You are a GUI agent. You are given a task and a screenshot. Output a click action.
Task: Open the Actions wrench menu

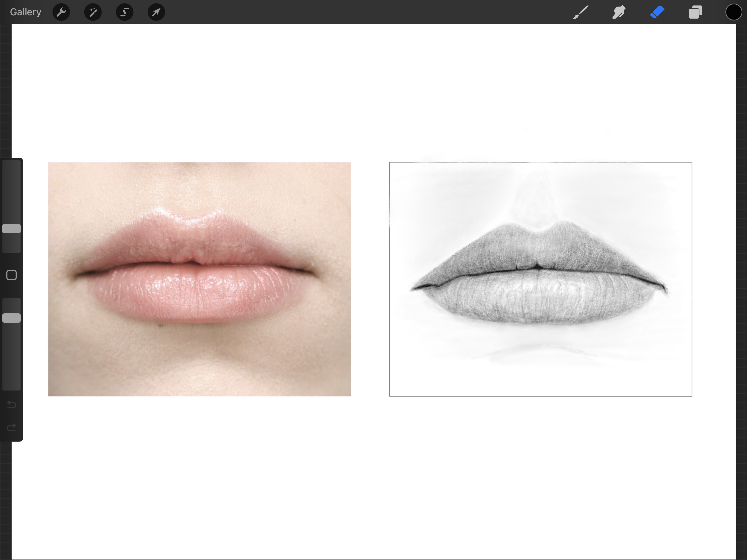coord(61,12)
